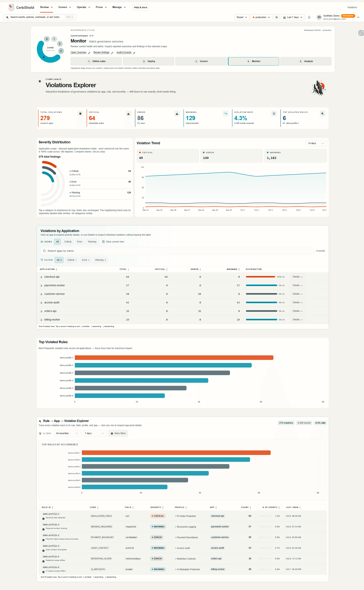364x590 pixels.
Task: Click the info icon under demo-profile-4 rule
Action: pyautogui.click(x=43, y=551)
